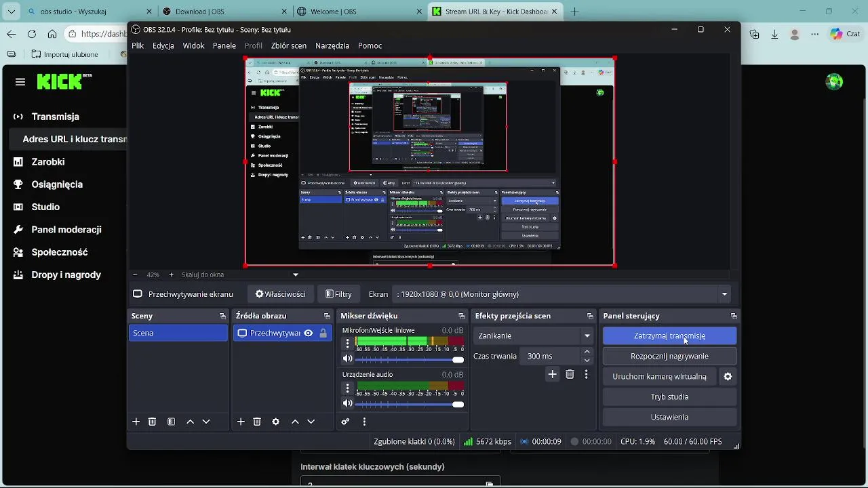The width and height of the screenshot is (868, 488).
Task: Open Kick hamburger menu in browser
Action: [20, 82]
